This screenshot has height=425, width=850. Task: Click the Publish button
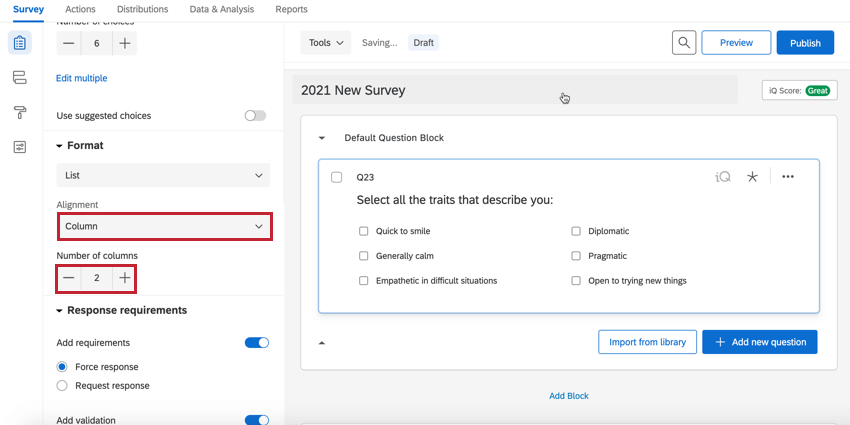(x=805, y=43)
